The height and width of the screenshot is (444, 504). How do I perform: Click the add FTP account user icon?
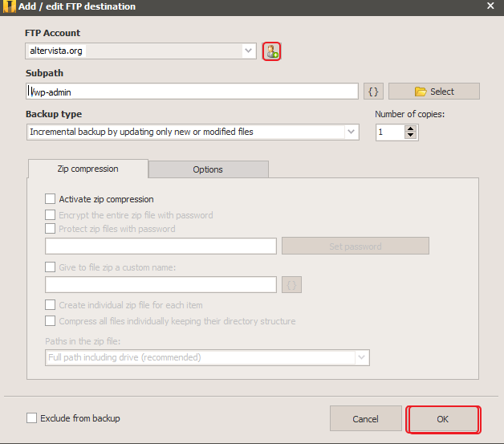click(x=271, y=51)
